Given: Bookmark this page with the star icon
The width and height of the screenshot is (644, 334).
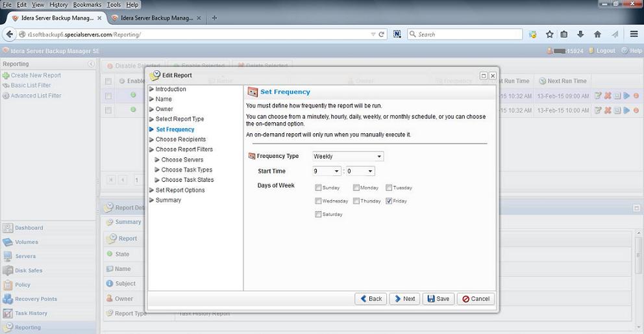Looking at the screenshot, I should (549, 34).
